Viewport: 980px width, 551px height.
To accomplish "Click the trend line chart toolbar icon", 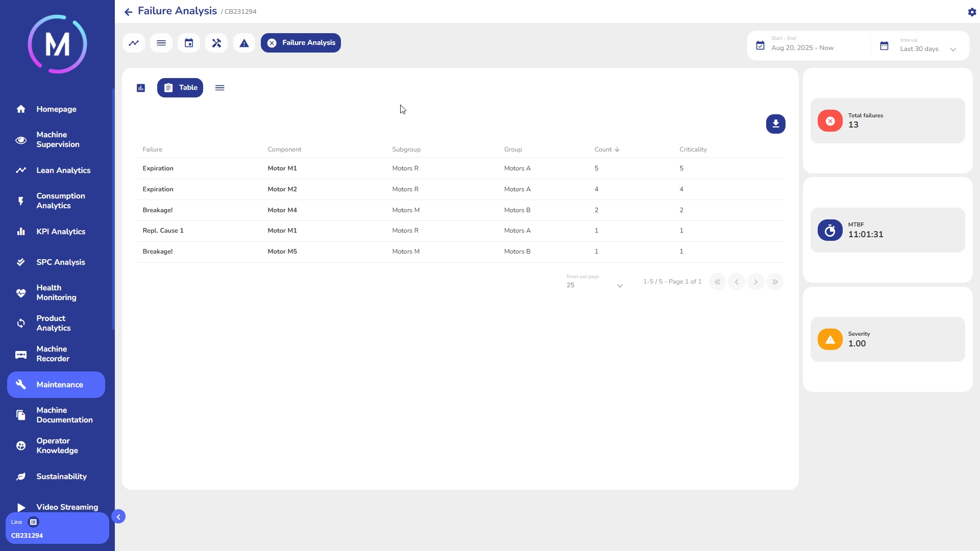I will 134,43.
